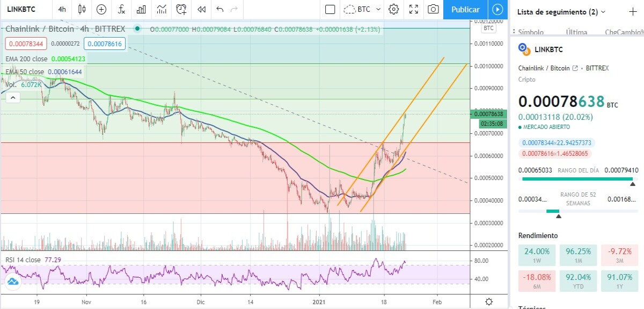Screen dimensions: 644x309
Task: Click the Rango del día range bar
Action: click(x=578, y=179)
